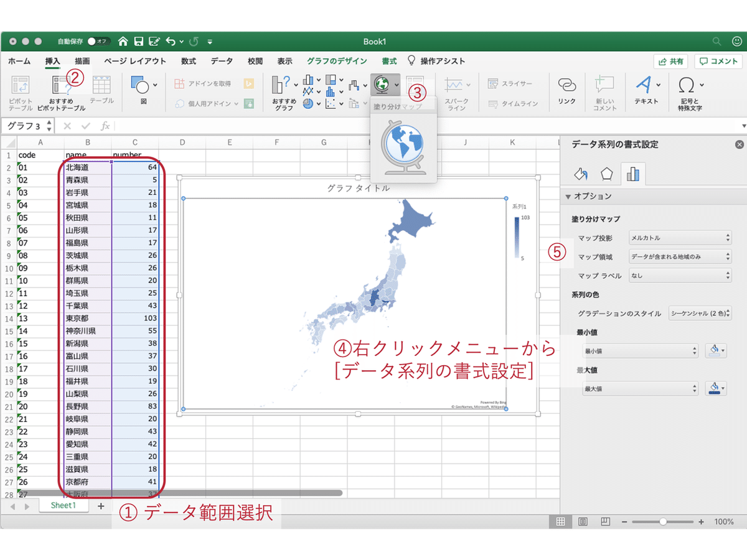
Task: Open the グラフのデザイン ribbon tab
Action: [337, 61]
